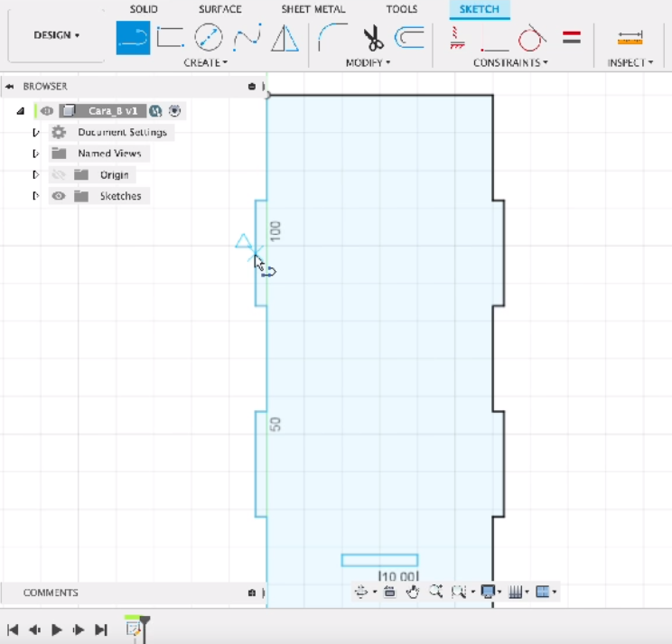Screen dimensions: 672x644
Task: Jump to timeline end
Action: pyautogui.click(x=101, y=630)
